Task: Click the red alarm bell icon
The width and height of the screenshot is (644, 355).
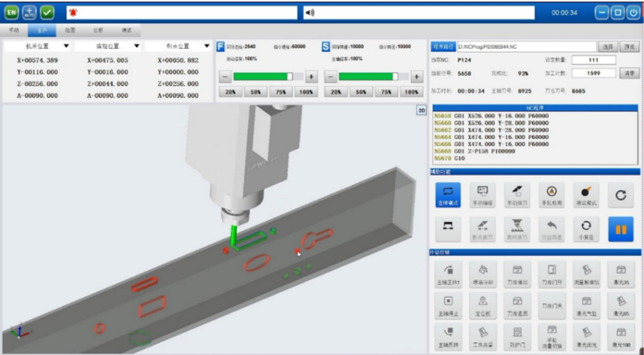Action: click(73, 12)
